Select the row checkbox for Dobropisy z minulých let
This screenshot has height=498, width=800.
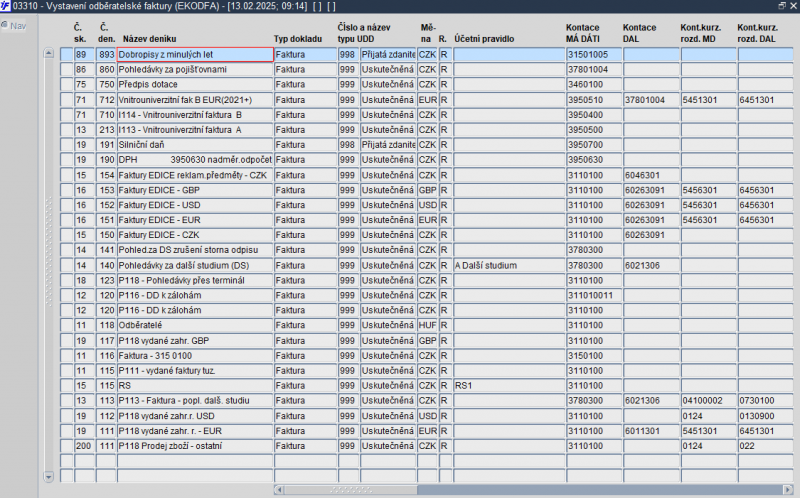click(66, 55)
